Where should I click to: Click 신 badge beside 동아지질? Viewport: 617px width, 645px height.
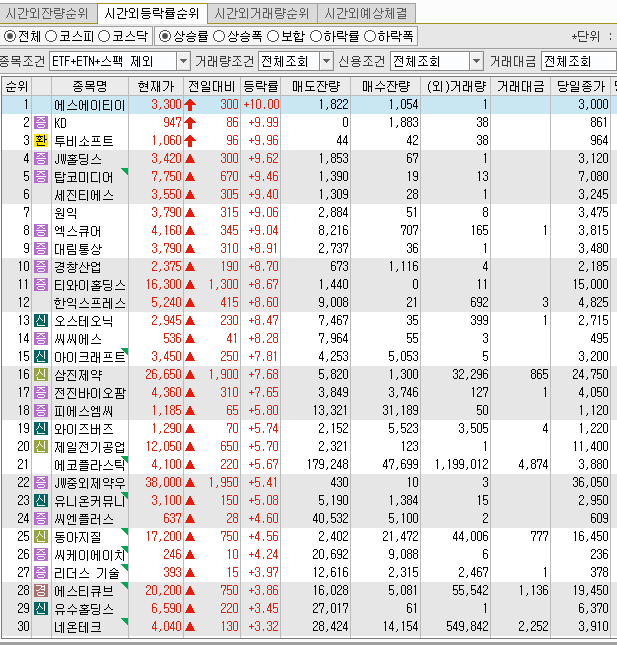41,536
